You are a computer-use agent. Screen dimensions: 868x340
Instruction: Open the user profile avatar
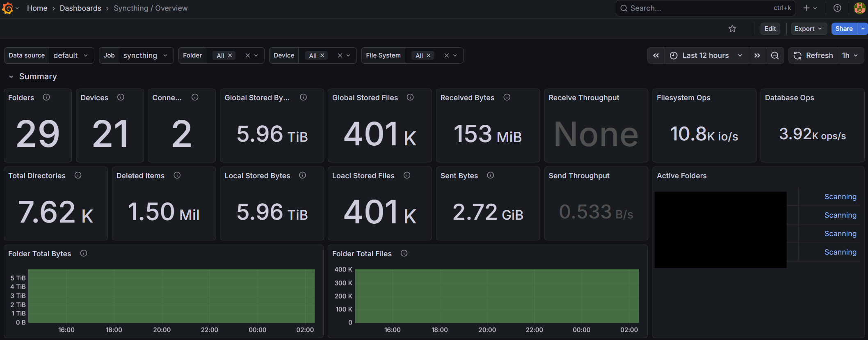point(859,8)
